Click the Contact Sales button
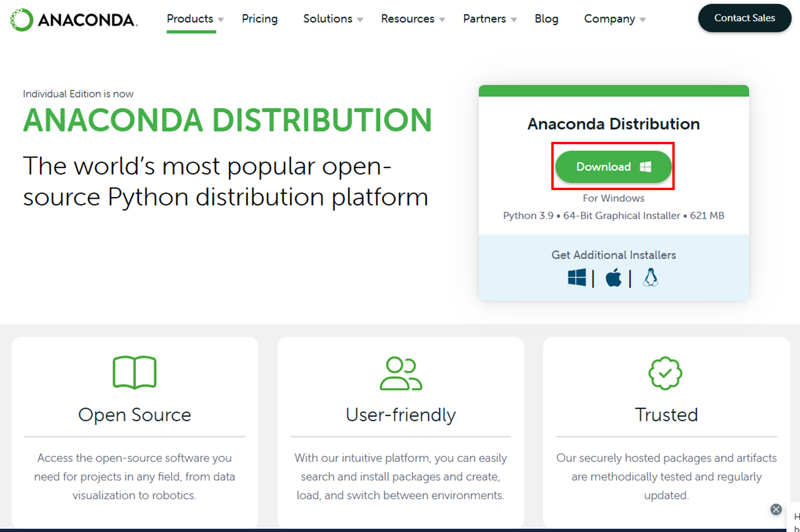Screen dimensions: 800x532 point(745,18)
